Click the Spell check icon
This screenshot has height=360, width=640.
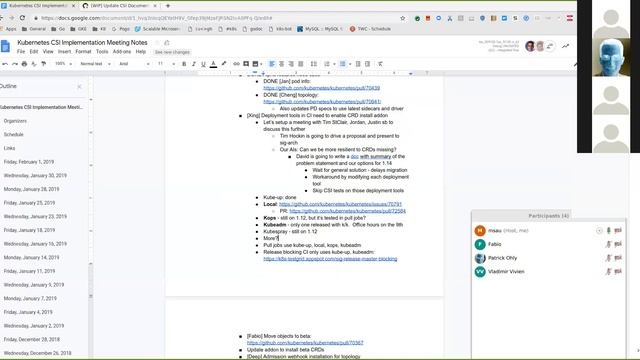click(34, 64)
